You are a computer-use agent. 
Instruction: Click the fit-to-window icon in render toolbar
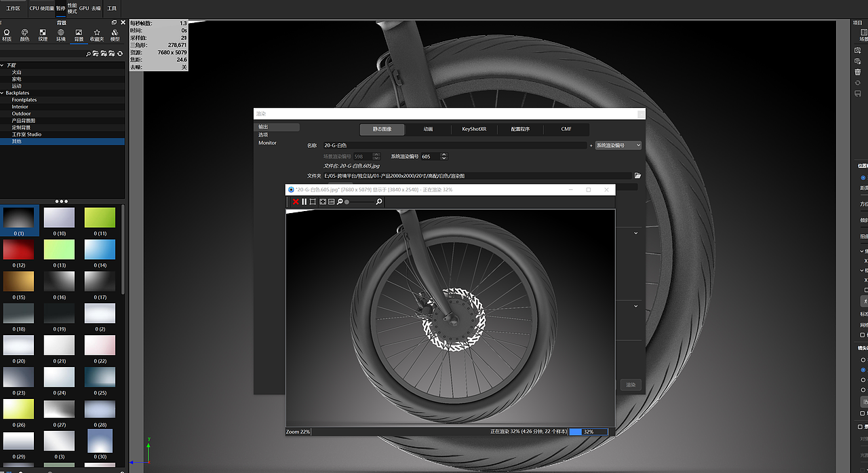click(323, 202)
